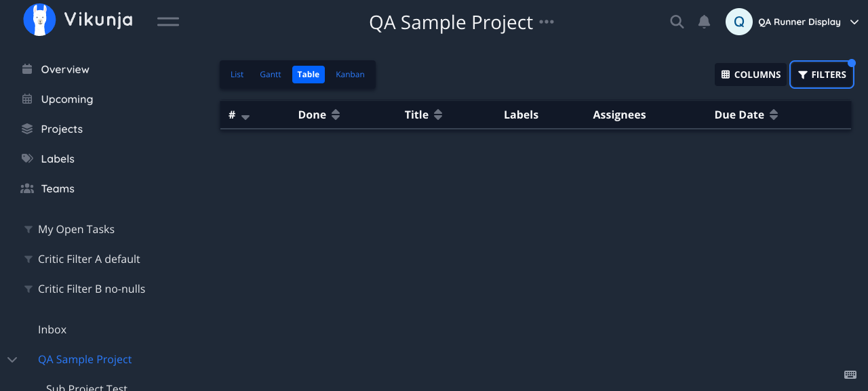Switch to the Kanban view tab
Viewport: 868px width, 391px height.
point(350,75)
